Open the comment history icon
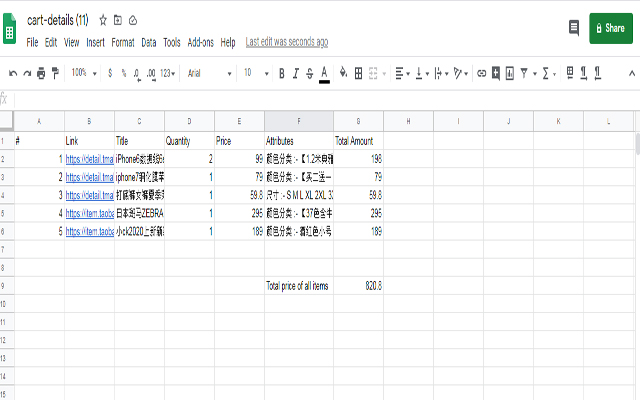Image resolution: width=640 pixels, height=400 pixels. [x=574, y=28]
